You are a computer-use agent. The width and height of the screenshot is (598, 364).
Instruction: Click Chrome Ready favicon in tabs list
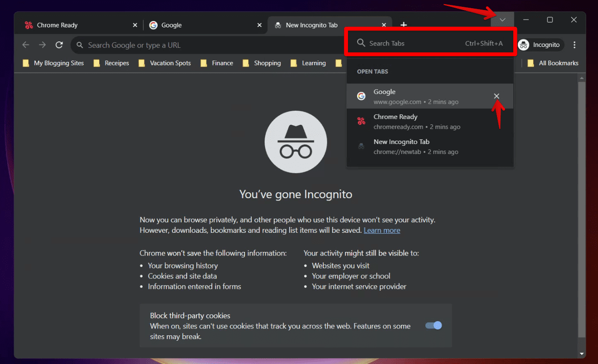(361, 121)
